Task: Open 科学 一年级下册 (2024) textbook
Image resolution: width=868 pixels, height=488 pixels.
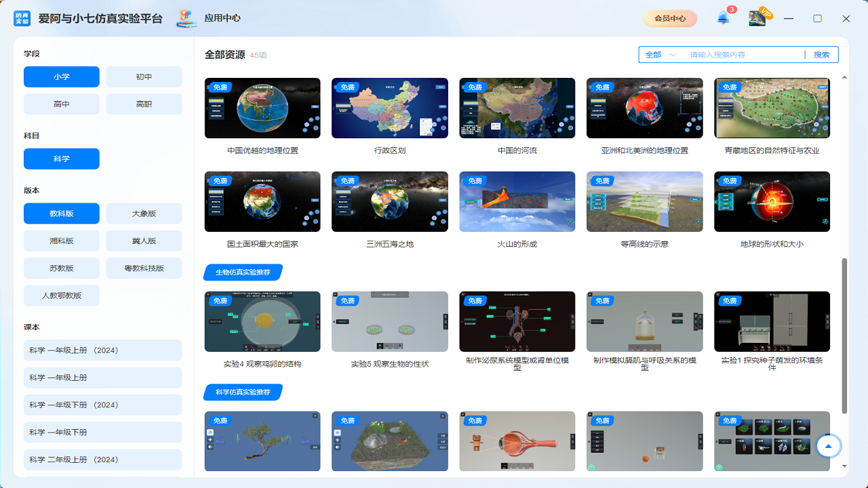Action: (x=102, y=405)
